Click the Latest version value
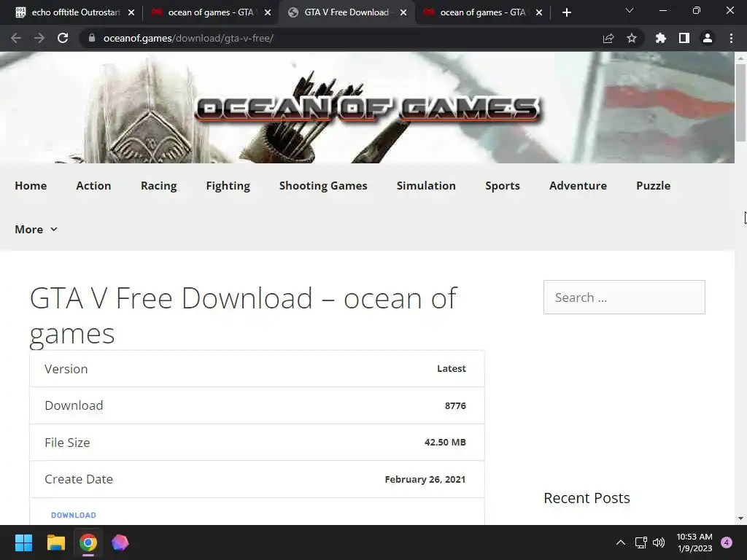747x560 pixels. pos(451,368)
